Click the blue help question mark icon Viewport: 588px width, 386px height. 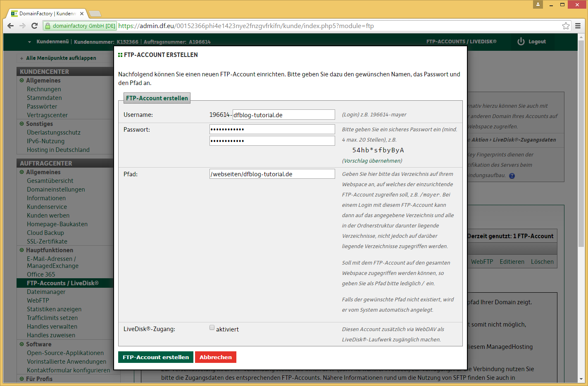(x=512, y=176)
